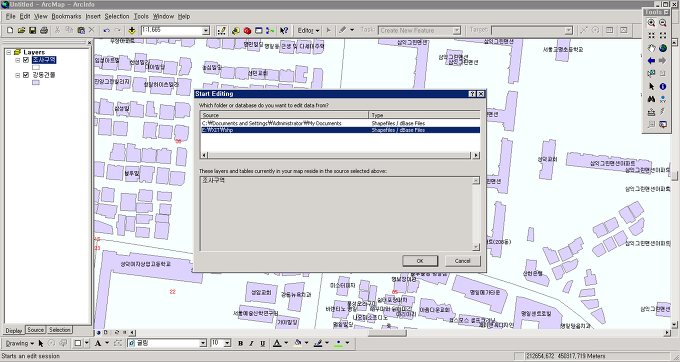Change the font color swatch
Image resolution: width=680 pixels, height=362 pixels.
(x=277, y=343)
